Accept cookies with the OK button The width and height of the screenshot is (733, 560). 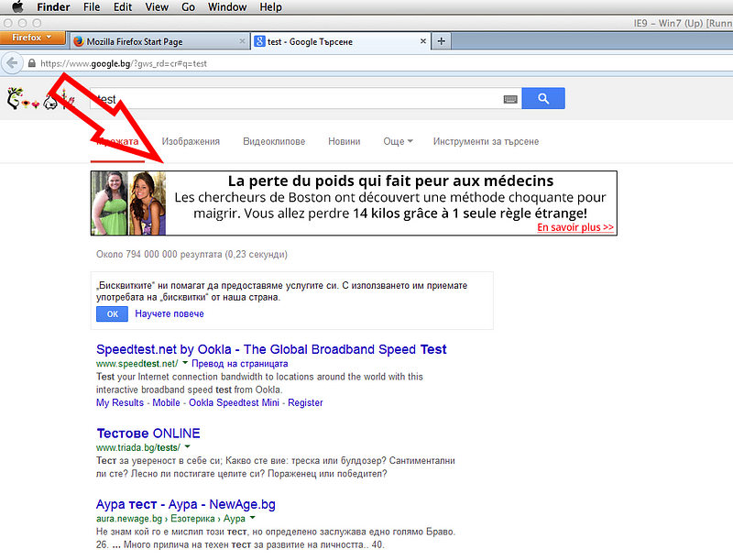tap(112, 314)
